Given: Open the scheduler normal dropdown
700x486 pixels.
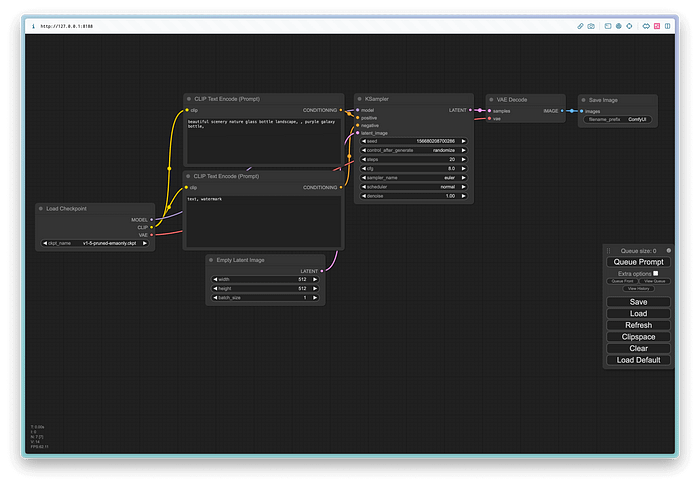Looking at the screenshot, I should pos(413,187).
